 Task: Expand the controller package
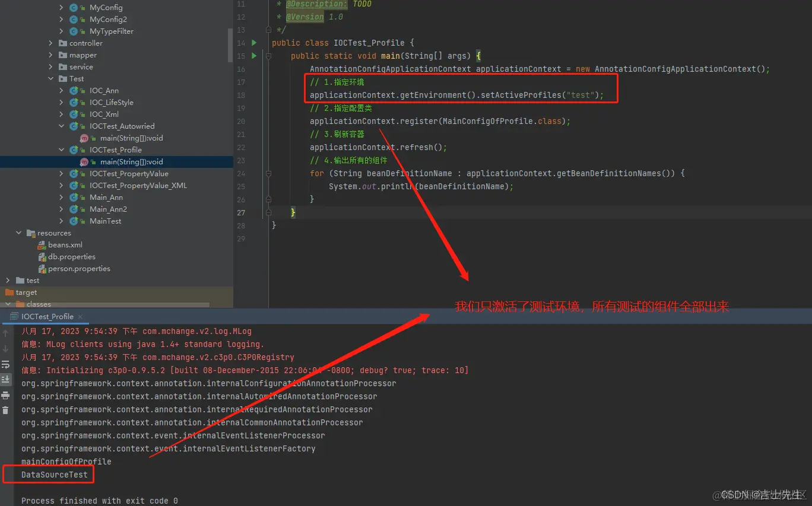[51, 43]
